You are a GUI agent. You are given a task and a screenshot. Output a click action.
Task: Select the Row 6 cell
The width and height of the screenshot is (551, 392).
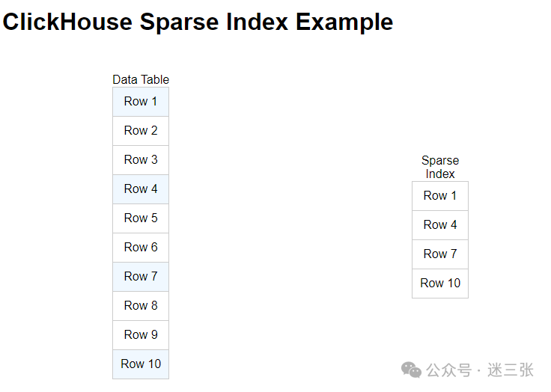tap(141, 248)
